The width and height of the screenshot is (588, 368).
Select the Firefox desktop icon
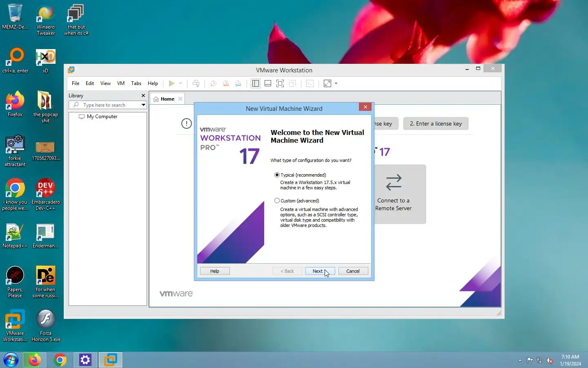[x=15, y=104]
